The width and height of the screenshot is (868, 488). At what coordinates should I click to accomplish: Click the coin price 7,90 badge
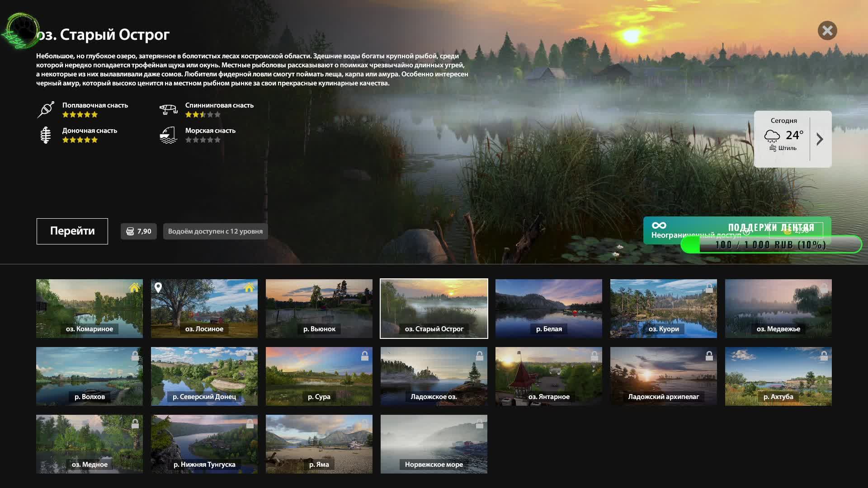pyautogui.click(x=138, y=231)
